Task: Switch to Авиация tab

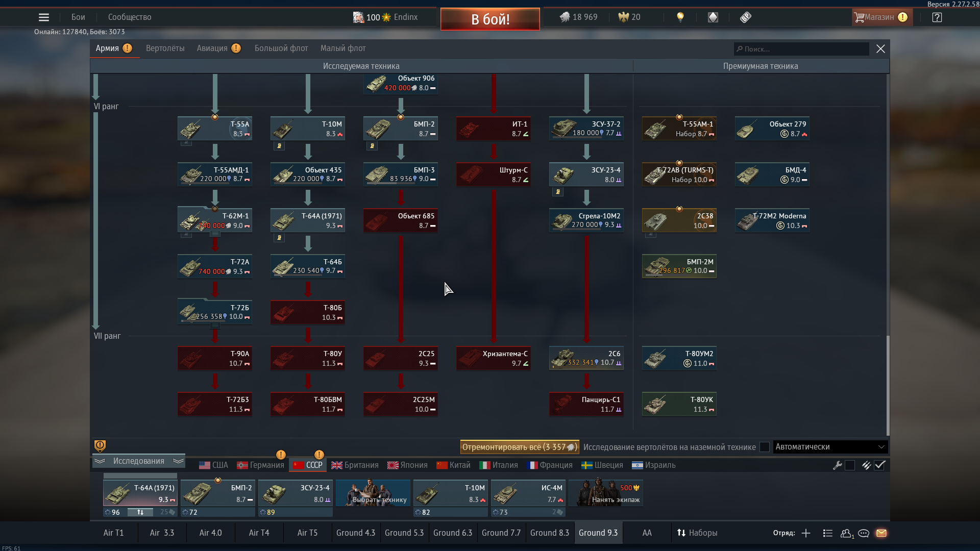Action: click(212, 48)
